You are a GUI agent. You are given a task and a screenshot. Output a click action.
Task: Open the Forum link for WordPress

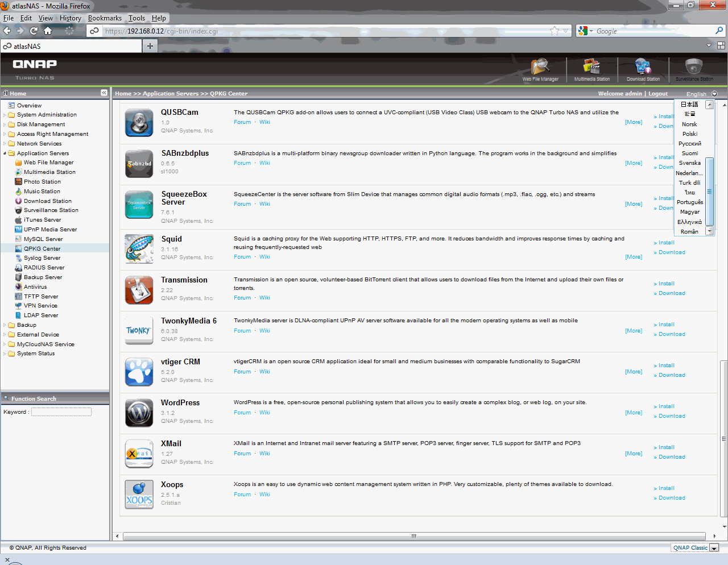point(242,413)
